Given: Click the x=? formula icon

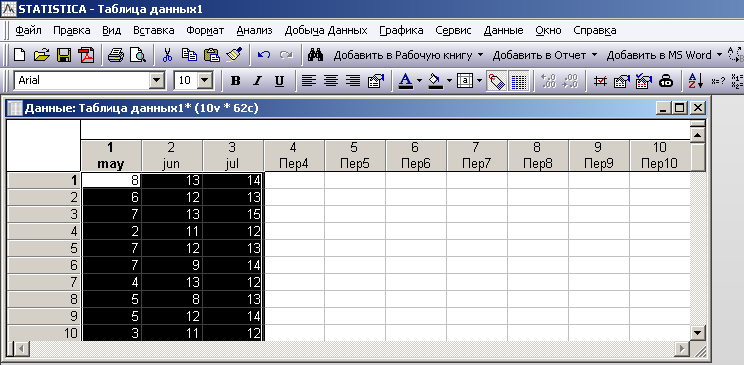Looking at the screenshot, I should coord(717,81).
